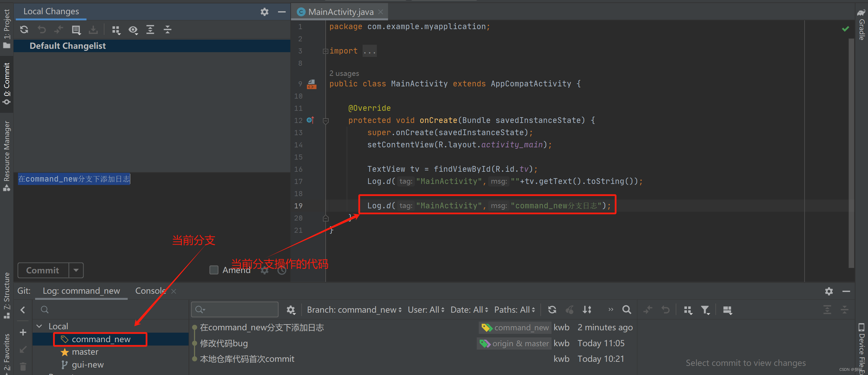Viewport: 868px width, 375px height.
Task: Collapse the branches pane with left arrow
Action: click(23, 310)
